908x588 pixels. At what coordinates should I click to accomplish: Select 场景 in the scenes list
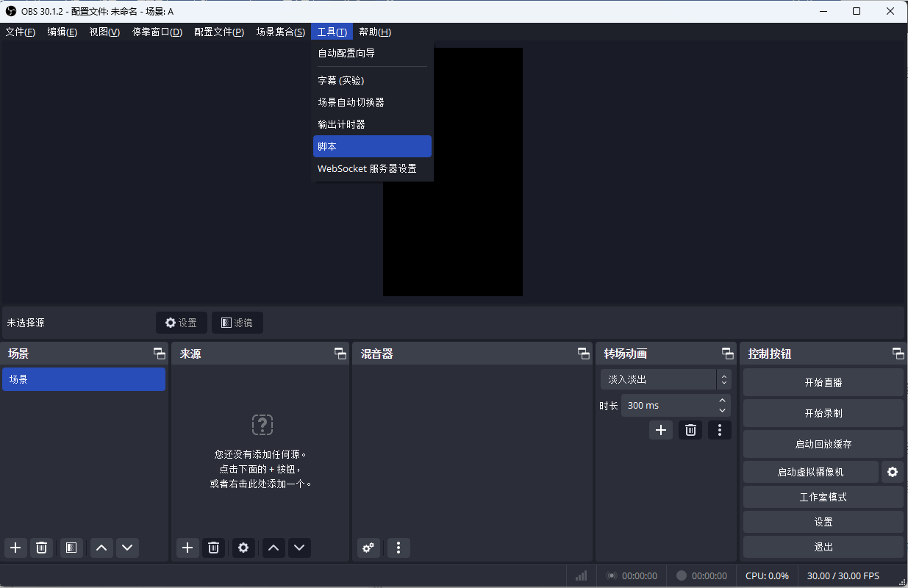tap(84, 379)
